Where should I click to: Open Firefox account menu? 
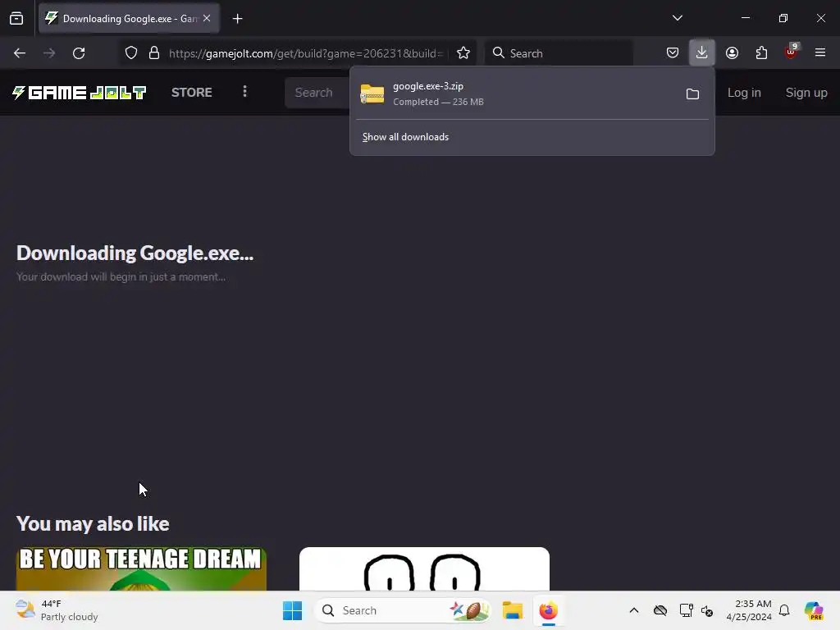pos(732,53)
